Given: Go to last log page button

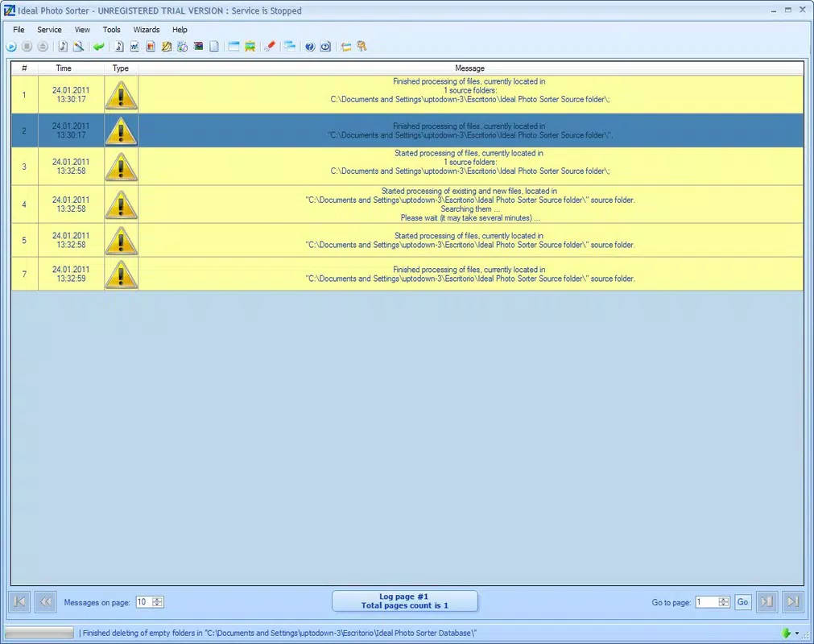Looking at the screenshot, I should (793, 602).
